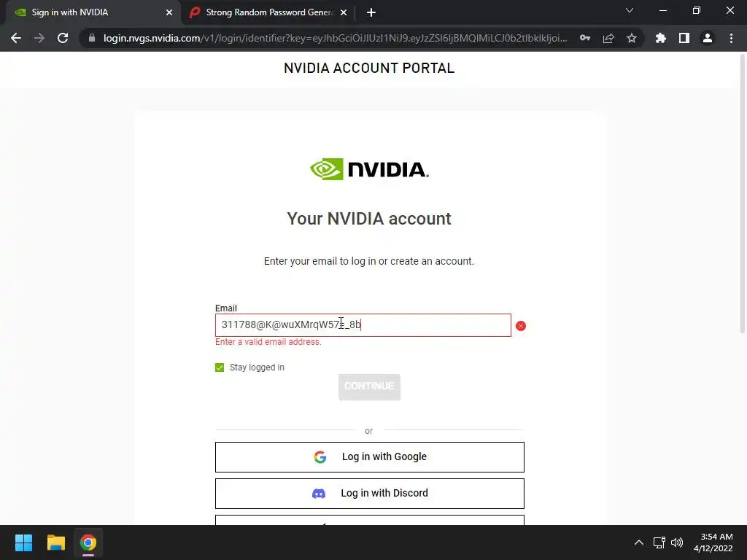Choose Log in with Google

click(x=370, y=457)
